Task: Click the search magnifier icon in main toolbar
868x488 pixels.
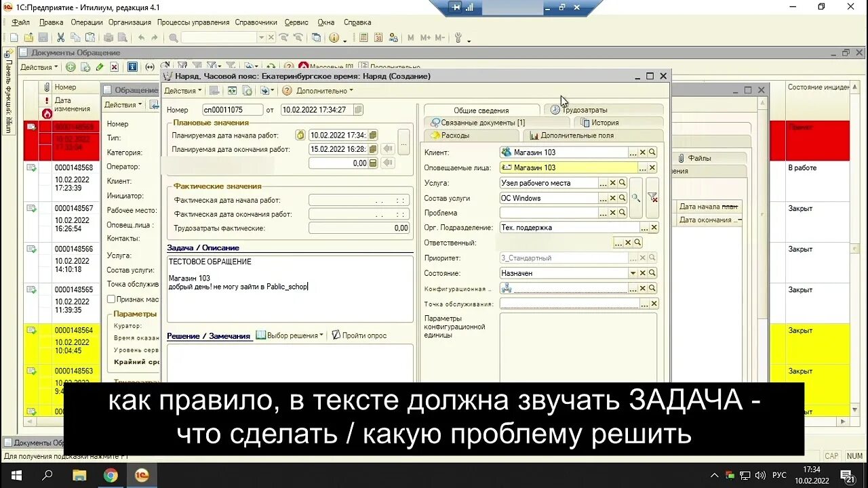Action: coord(174,38)
